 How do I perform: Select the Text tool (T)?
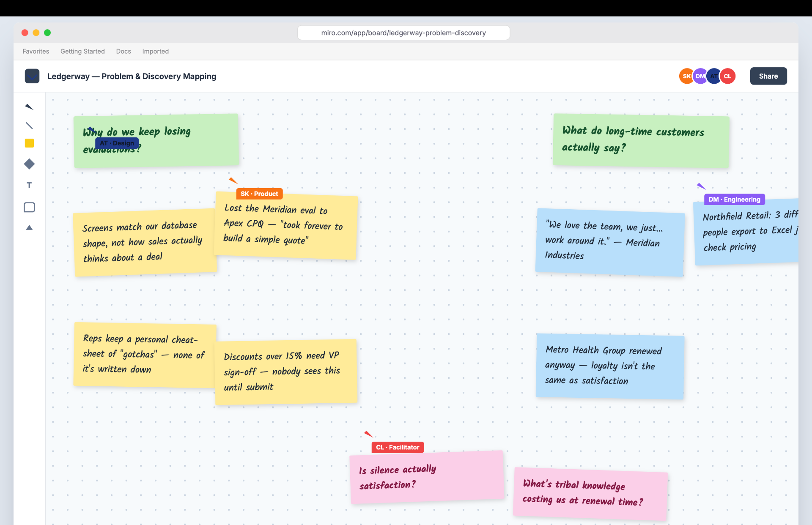pyautogui.click(x=29, y=185)
